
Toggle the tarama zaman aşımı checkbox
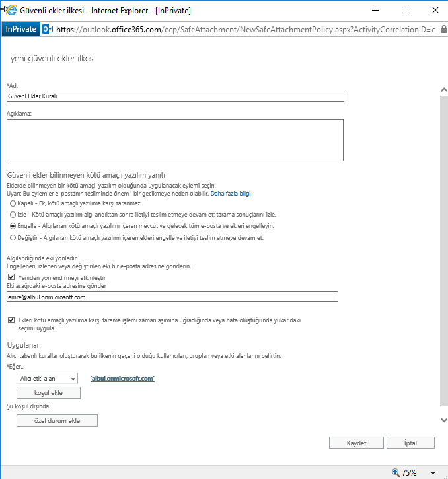pyautogui.click(x=11, y=320)
